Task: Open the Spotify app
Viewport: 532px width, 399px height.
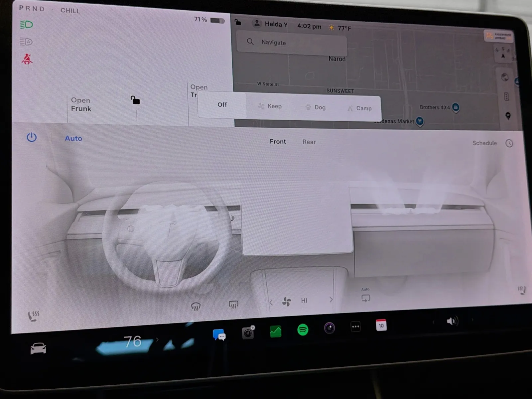Action: [303, 330]
